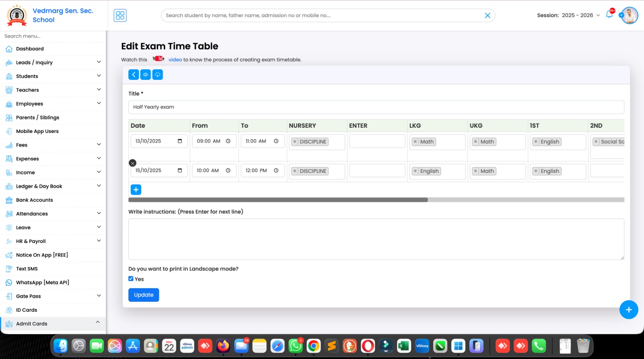
Task: Open Mobile App Users menu item
Action: (53, 131)
